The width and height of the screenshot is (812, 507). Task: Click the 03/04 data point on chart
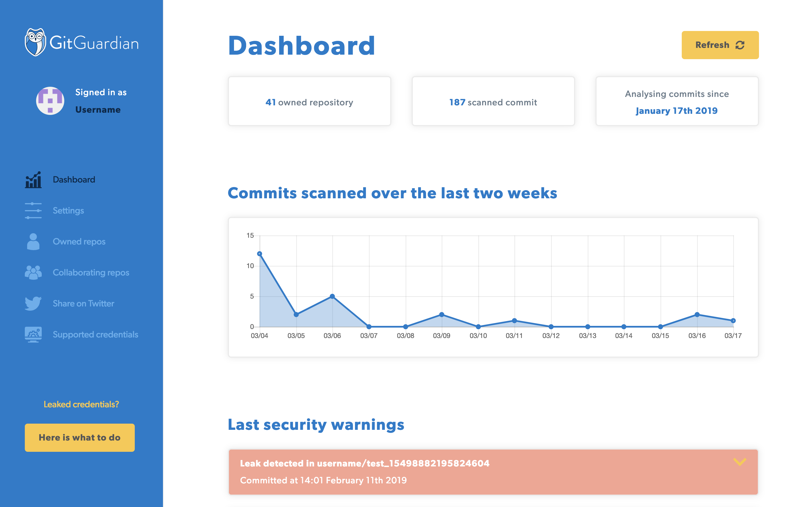(260, 254)
